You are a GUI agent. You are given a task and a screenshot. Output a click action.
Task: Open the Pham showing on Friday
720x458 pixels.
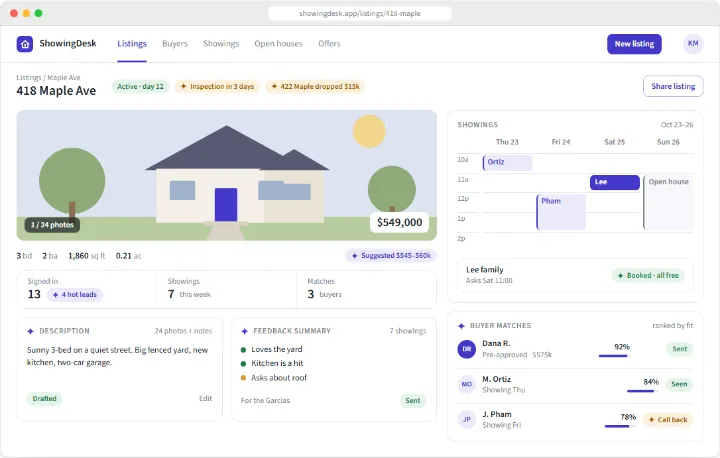click(561, 212)
